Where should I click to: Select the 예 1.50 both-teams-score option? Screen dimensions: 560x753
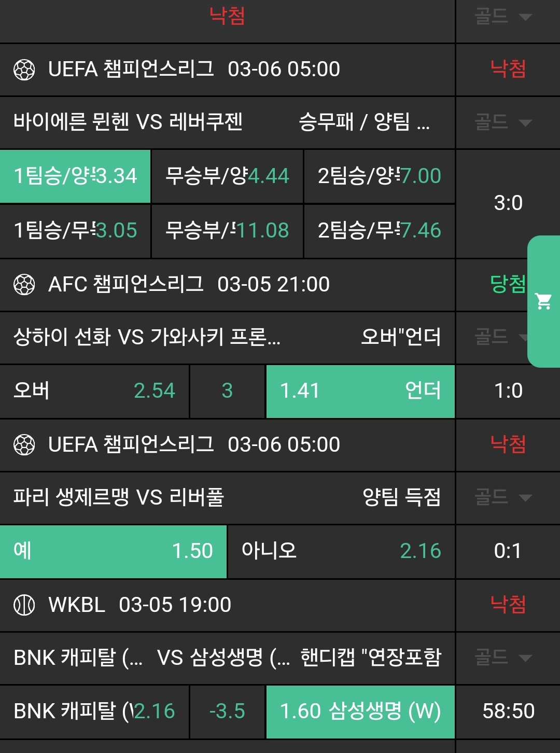(x=113, y=551)
